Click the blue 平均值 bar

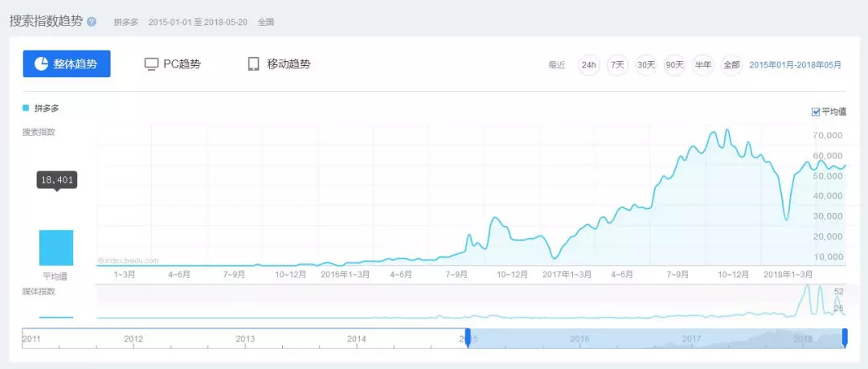click(56, 248)
